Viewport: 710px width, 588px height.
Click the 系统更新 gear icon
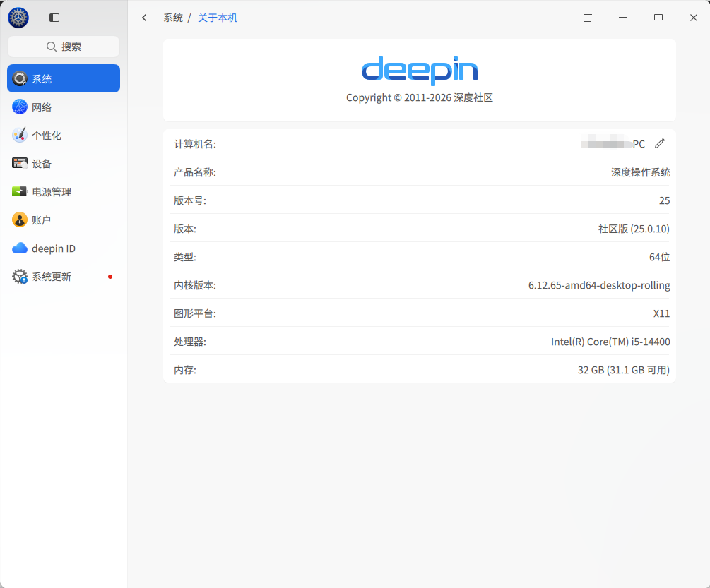click(x=20, y=277)
